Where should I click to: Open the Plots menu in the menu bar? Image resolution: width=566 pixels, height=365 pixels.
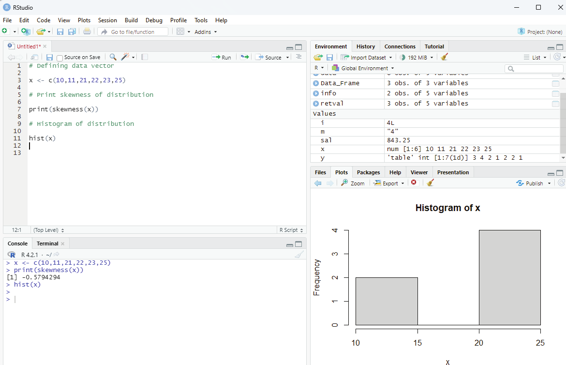pyautogui.click(x=84, y=20)
